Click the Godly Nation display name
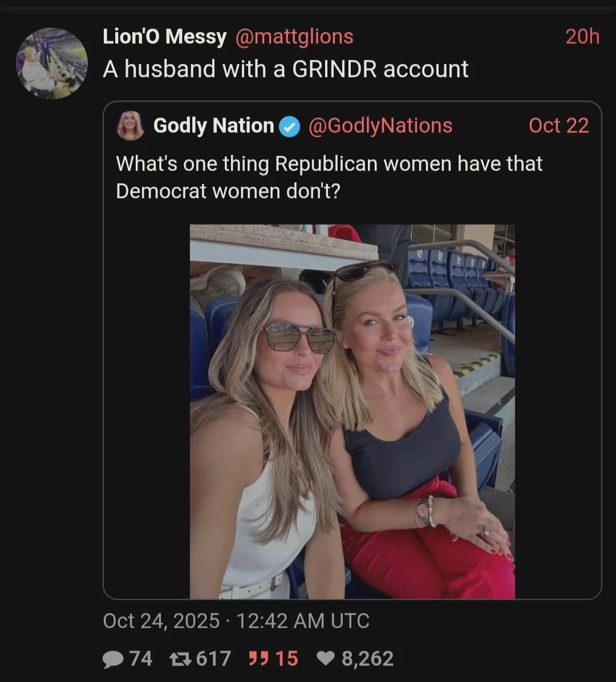 [x=213, y=126]
